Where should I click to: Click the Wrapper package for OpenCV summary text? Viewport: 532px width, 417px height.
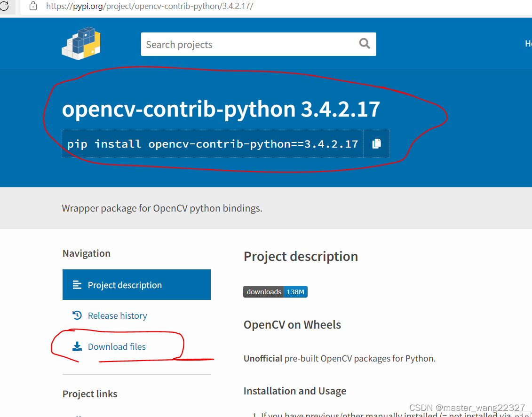tap(162, 208)
